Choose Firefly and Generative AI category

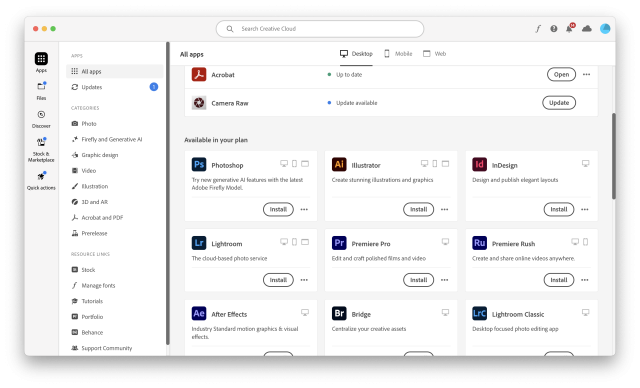(x=107, y=140)
